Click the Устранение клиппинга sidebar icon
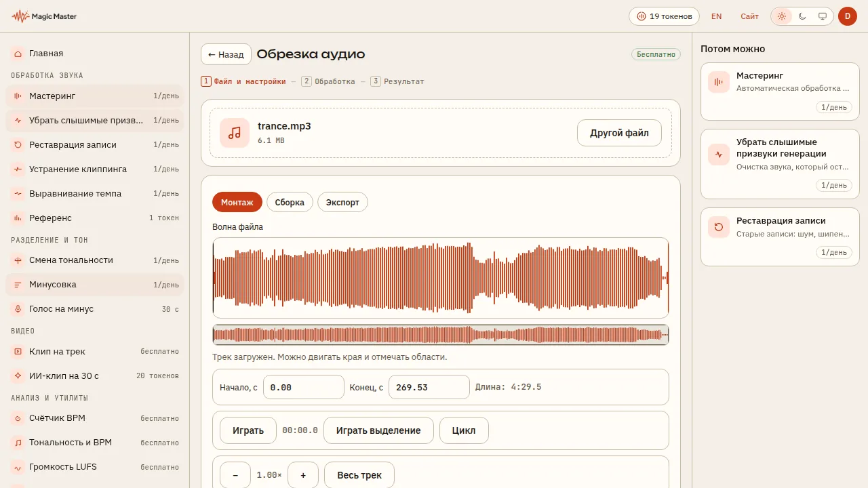Image resolution: width=868 pixels, height=488 pixels. point(18,169)
